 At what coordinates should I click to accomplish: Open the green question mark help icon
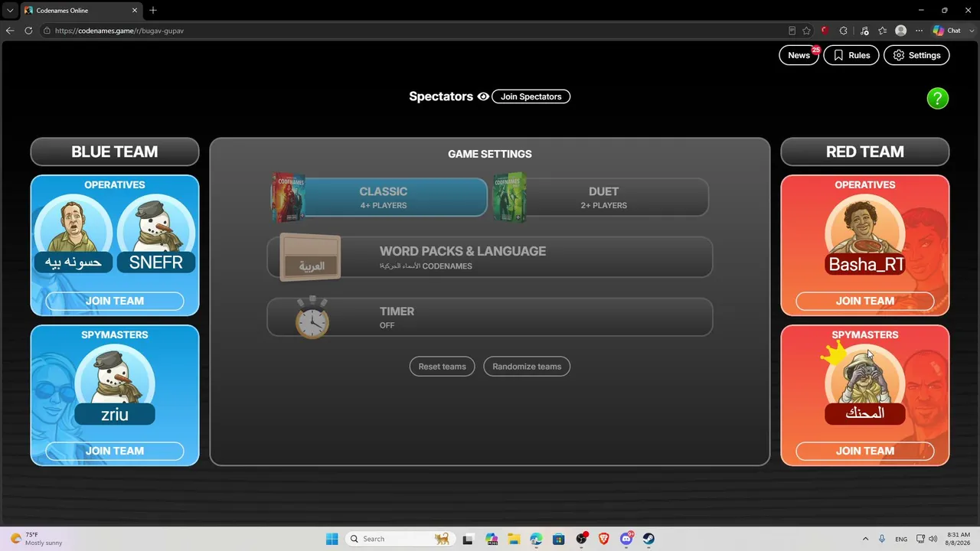938,98
